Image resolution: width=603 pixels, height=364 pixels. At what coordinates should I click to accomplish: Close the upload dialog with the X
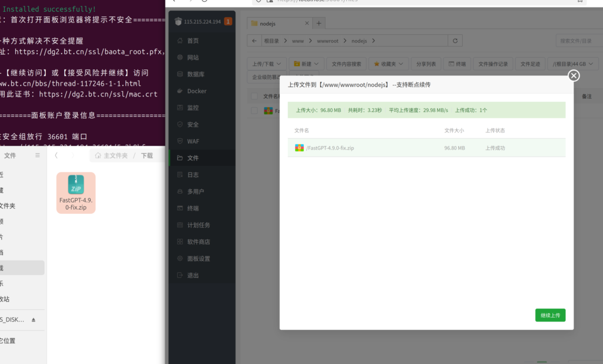(574, 75)
